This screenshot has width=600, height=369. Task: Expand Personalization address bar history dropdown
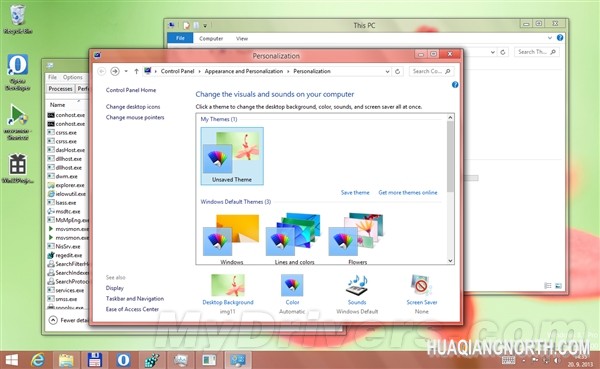387,71
